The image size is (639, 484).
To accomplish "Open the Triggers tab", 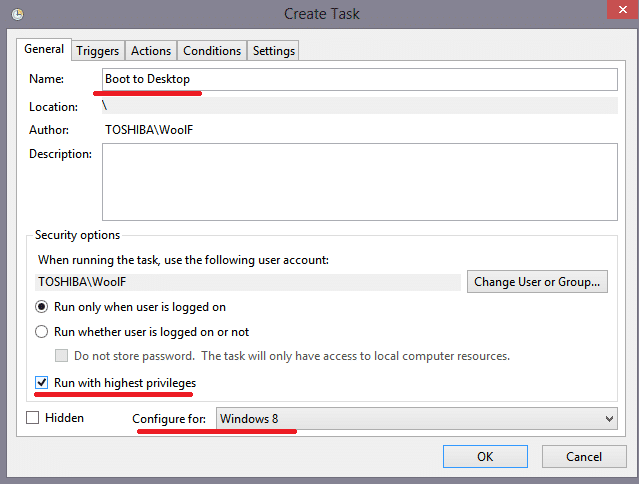I will (x=98, y=51).
